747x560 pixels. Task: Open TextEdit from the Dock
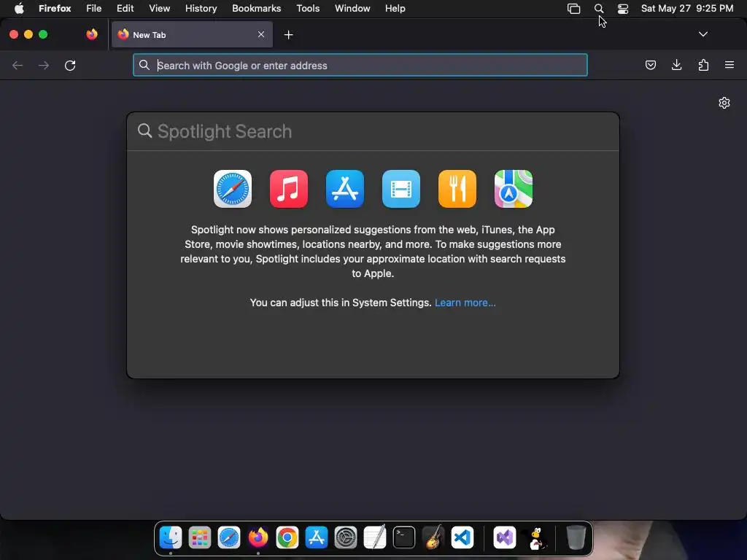[x=375, y=537]
